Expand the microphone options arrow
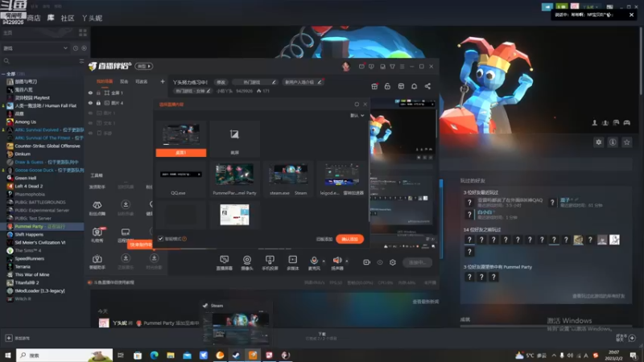 tap(324, 261)
